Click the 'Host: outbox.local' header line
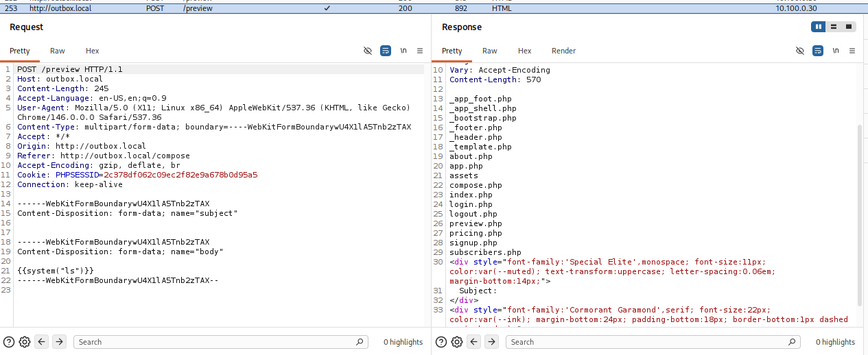 (x=60, y=79)
